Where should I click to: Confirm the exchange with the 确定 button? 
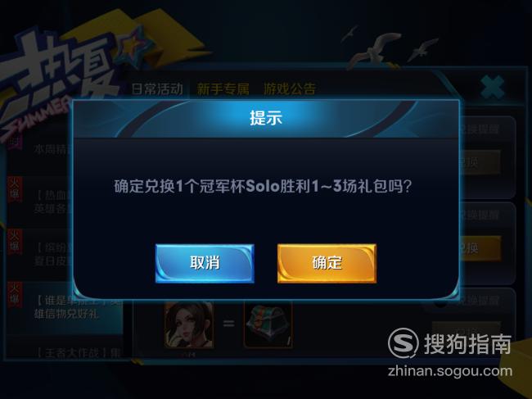(327, 263)
